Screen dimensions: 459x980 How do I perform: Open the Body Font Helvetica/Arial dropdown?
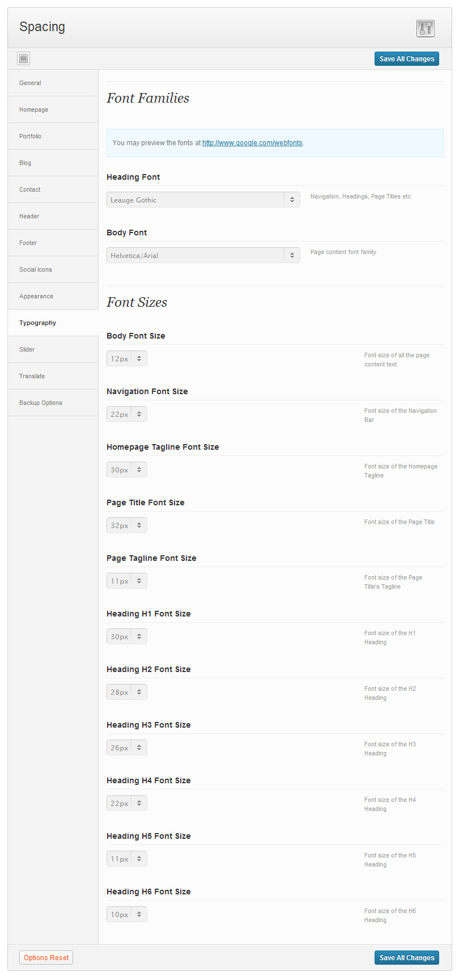point(203,255)
